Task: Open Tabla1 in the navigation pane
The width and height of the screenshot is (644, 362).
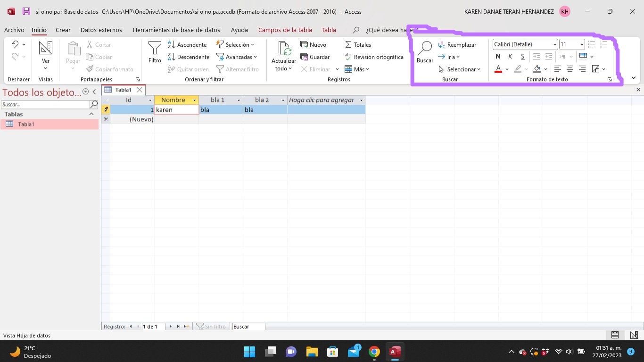Action: tap(26, 125)
